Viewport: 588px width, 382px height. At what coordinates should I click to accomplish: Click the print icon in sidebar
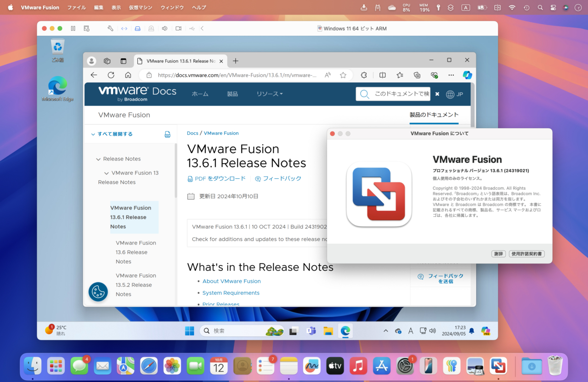point(168,134)
